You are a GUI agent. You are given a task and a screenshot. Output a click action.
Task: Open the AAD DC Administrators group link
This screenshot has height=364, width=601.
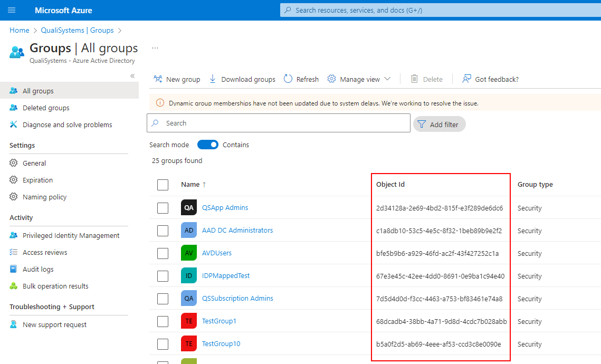[x=237, y=230]
